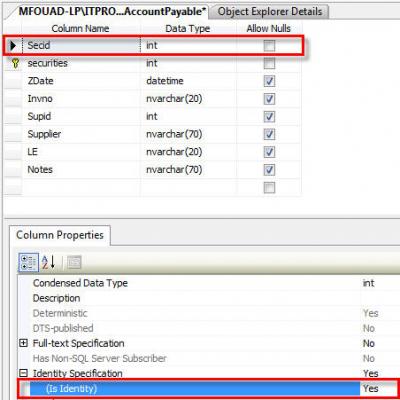Open data type nvarchar(70) for Notes
The image size is (400, 400).
coord(189,170)
